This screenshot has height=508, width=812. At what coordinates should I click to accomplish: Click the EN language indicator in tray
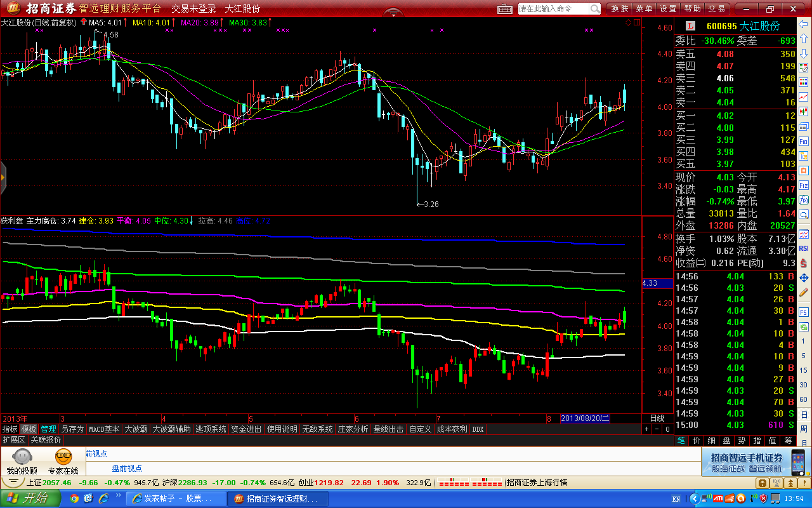[x=676, y=498]
